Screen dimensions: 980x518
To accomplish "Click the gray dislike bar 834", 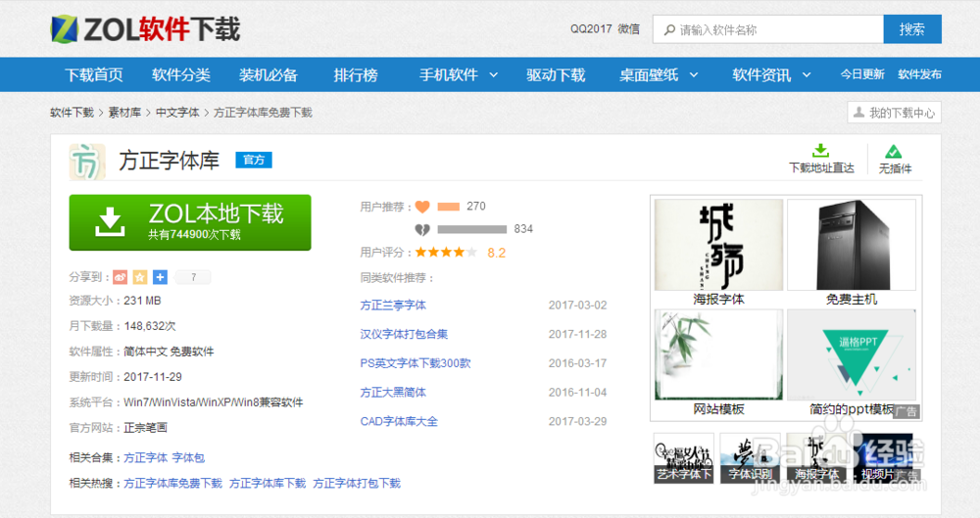I will click(472, 229).
